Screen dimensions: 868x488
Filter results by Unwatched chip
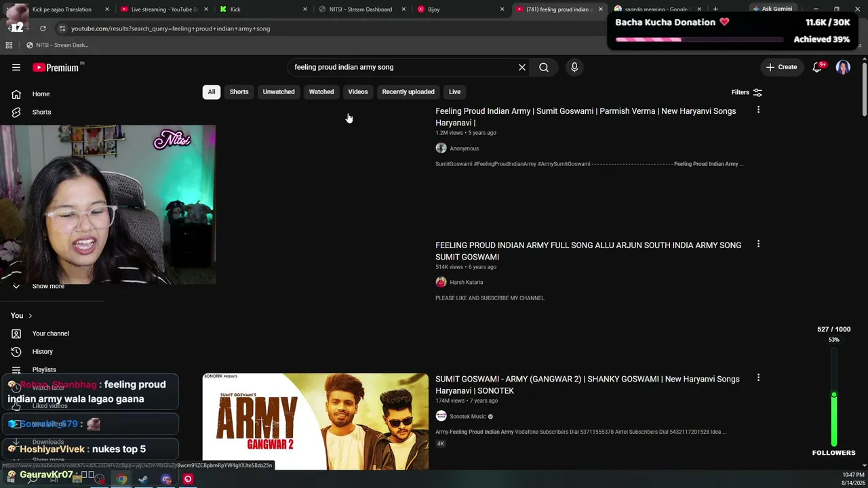coord(279,92)
